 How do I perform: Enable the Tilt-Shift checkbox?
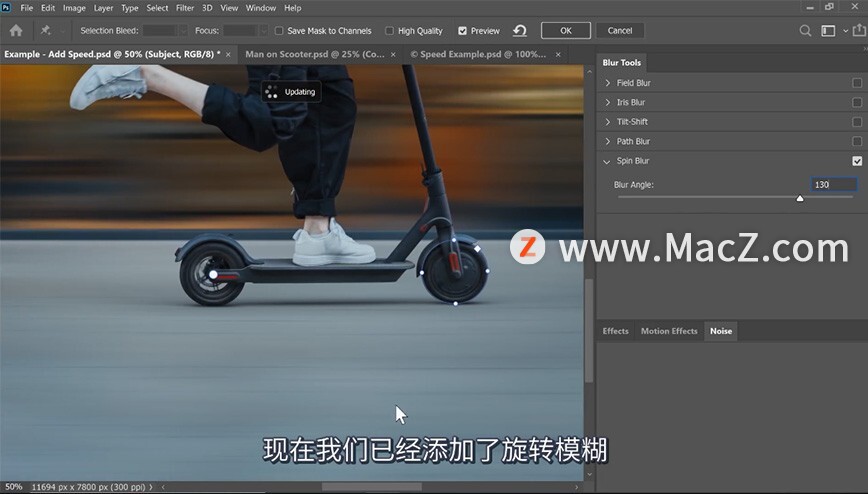click(x=857, y=121)
